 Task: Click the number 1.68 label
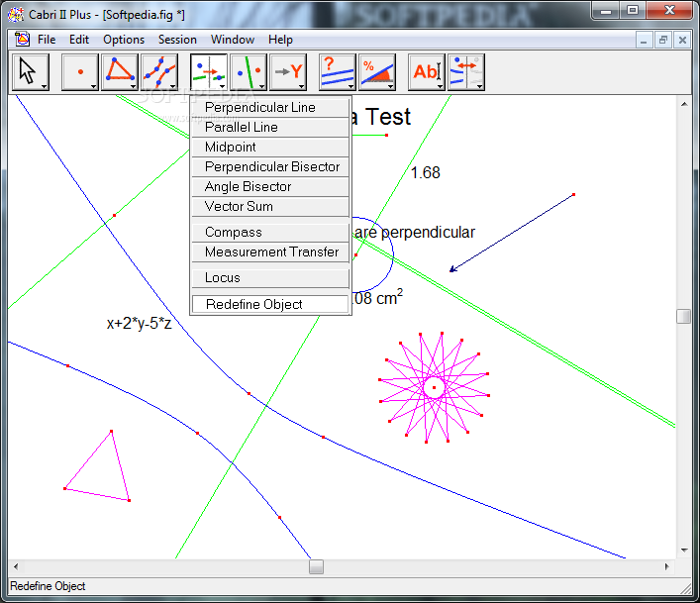pyautogui.click(x=425, y=172)
